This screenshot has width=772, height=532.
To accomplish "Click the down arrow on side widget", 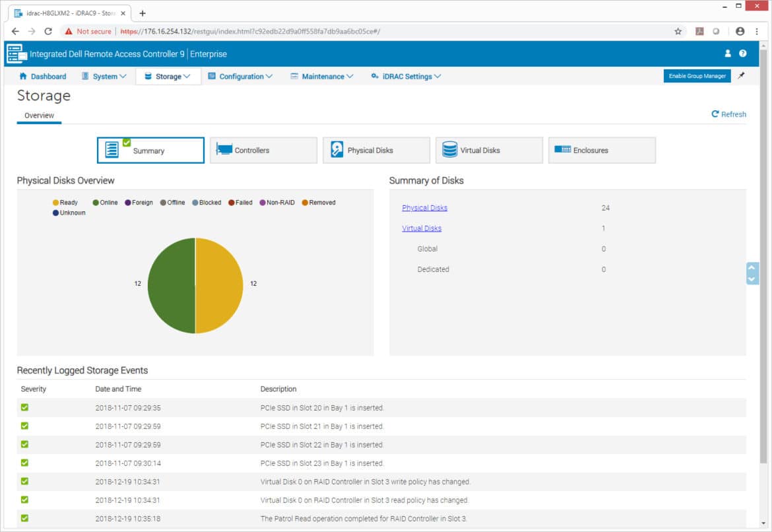I will pyautogui.click(x=752, y=279).
